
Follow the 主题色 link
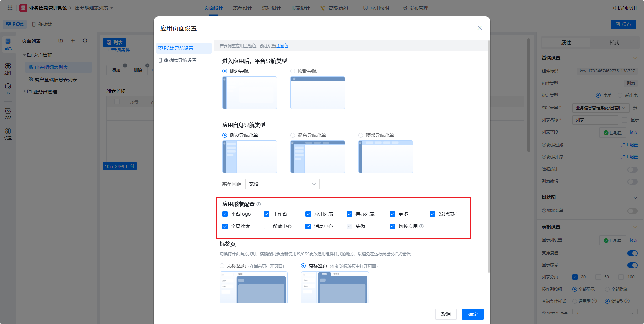pyautogui.click(x=282, y=46)
